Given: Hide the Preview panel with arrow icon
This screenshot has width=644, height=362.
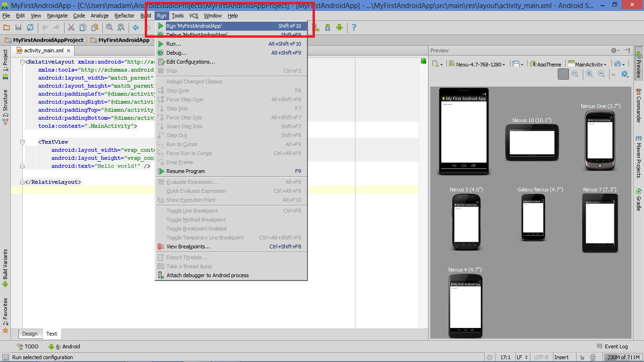Looking at the screenshot, I should (627, 50).
